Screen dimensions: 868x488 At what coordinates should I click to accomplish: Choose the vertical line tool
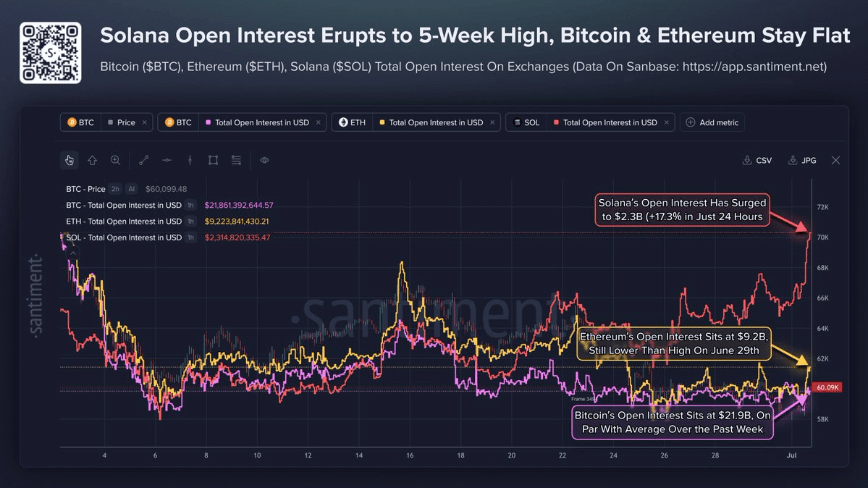coord(190,160)
